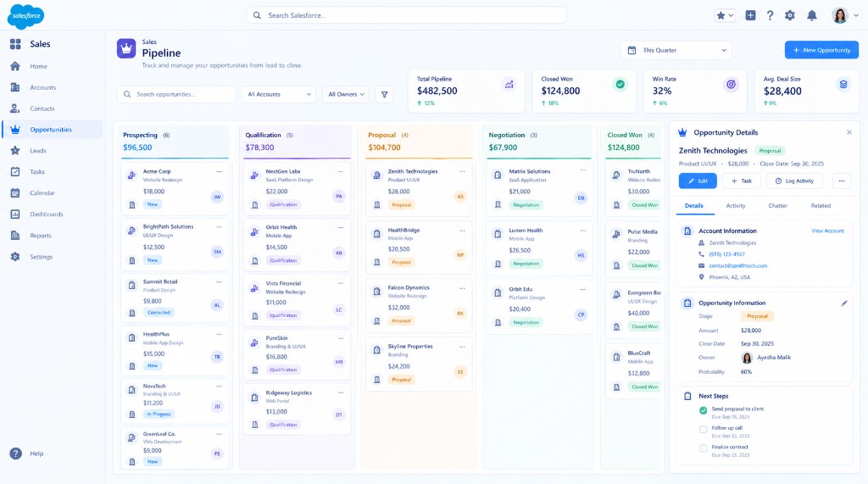Open options for Zenith Technologies card
The width and height of the screenshot is (868, 484).
pos(462,172)
